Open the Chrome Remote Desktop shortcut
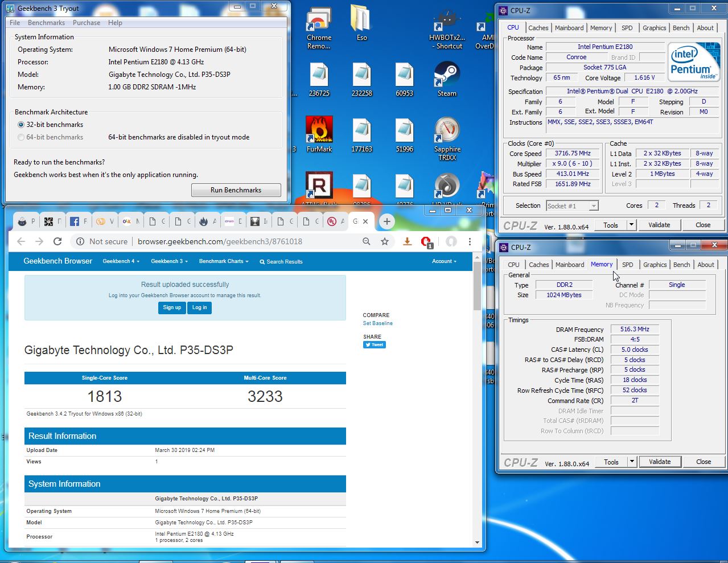Image resolution: width=728 pixels, height=563 pixels. [319, 27]
